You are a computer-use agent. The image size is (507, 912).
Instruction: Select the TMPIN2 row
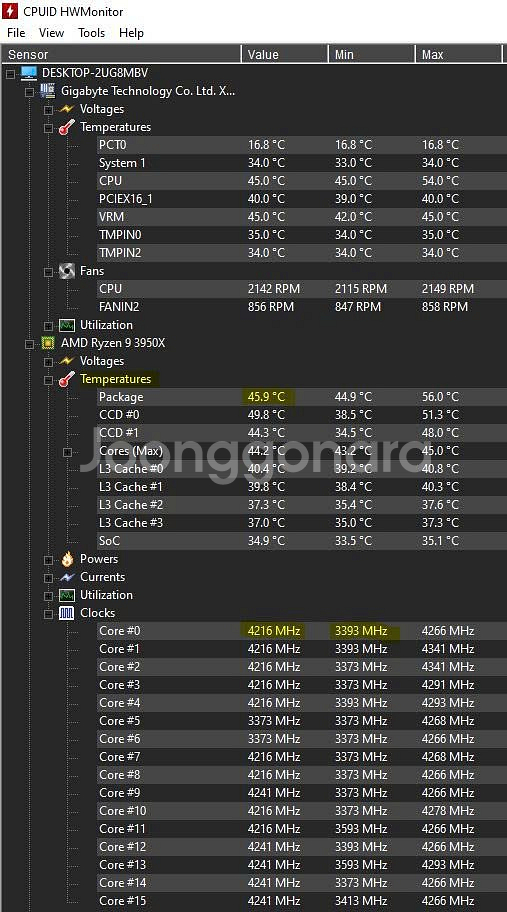pos(301,252)
